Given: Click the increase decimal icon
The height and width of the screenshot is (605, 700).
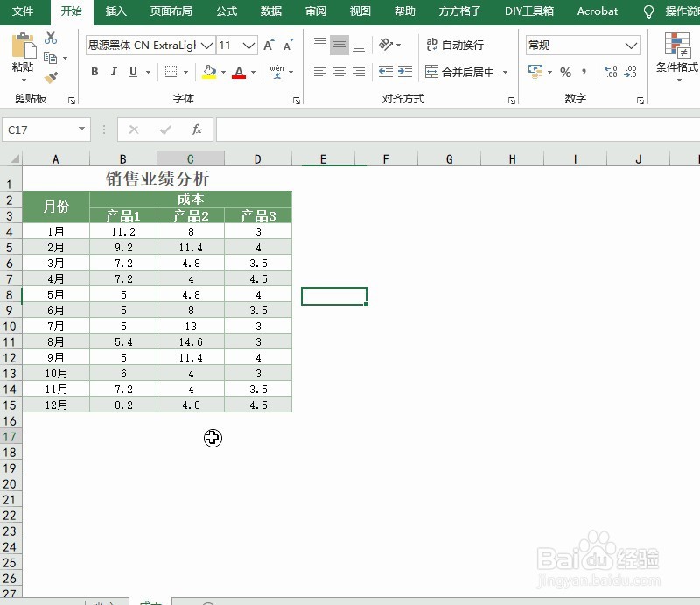Looking at the screenshot, I should [611, 72].
